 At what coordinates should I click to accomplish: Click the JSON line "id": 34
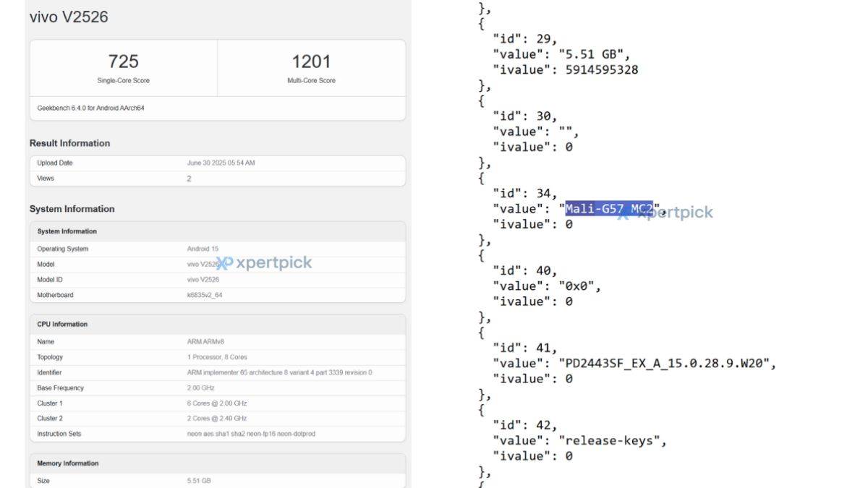525,193
